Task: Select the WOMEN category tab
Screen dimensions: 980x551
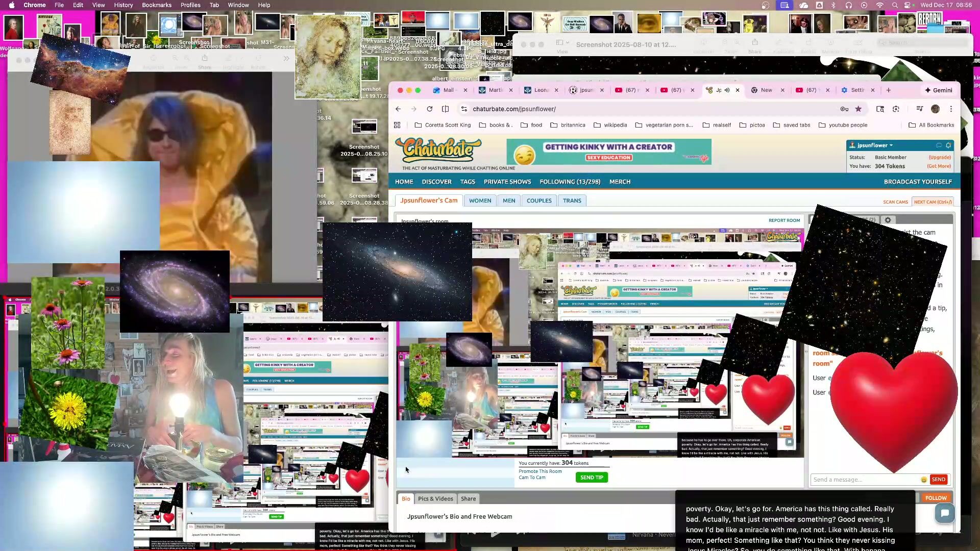Action: pos(480,201)
